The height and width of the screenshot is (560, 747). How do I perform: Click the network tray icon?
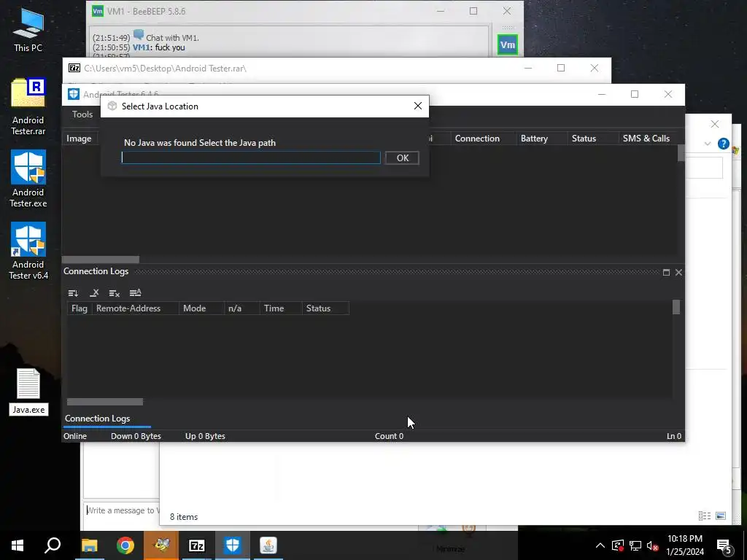635,545
